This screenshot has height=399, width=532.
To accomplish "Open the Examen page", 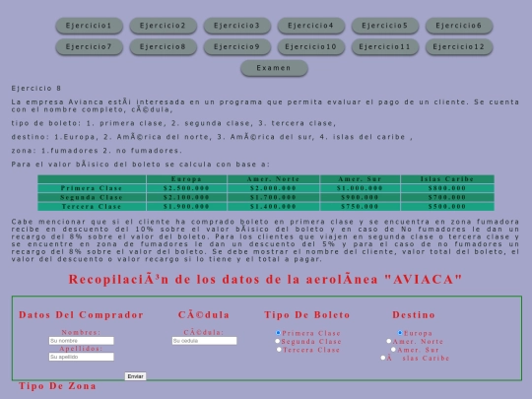I will pyautogui.click(x=274, y=68).
